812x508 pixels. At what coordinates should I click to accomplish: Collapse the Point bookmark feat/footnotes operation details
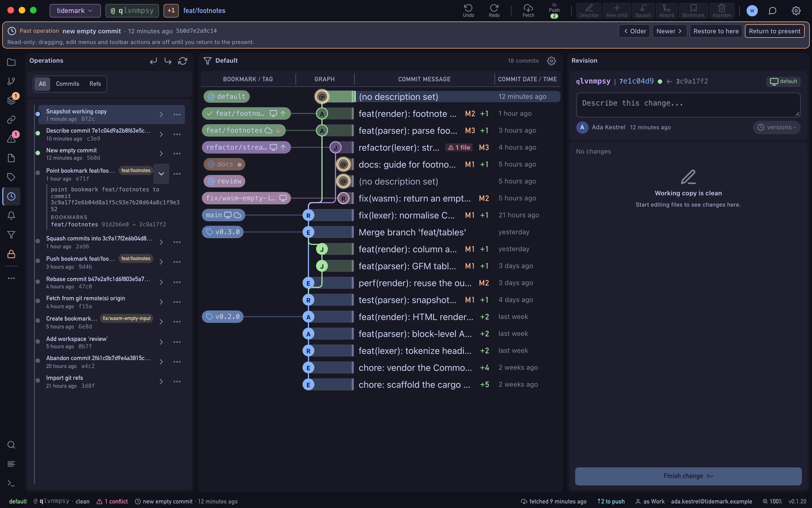(161, 174)
